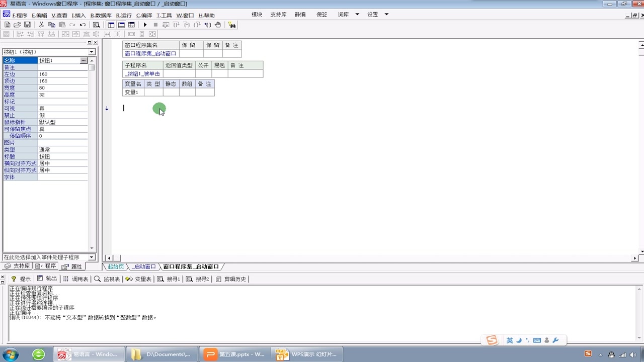The width and height of the screenshot is (644, 362).
Task: Switch to the 支持库 side panel tab
Action: click(x=17, y=266)
